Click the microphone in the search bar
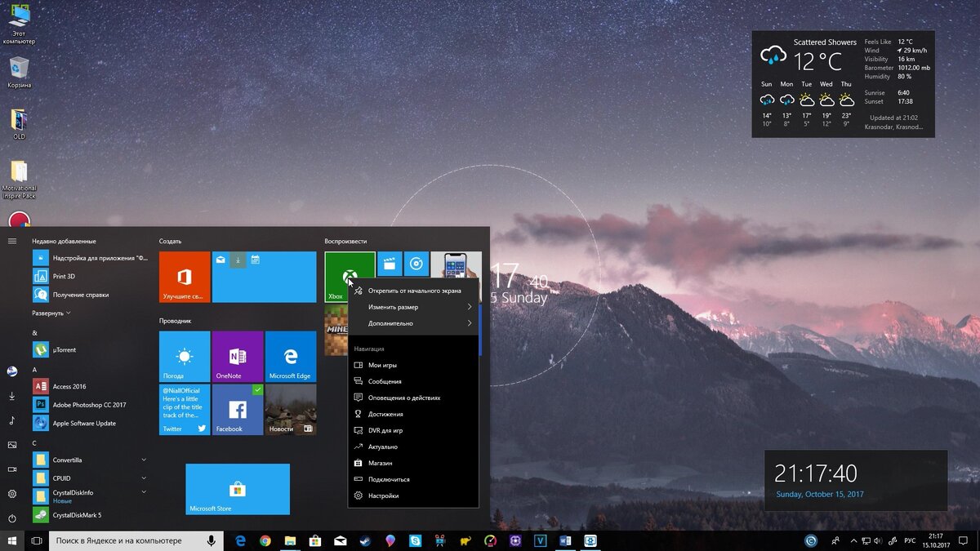This screenshot has width=980, height=551. point(212,540)
